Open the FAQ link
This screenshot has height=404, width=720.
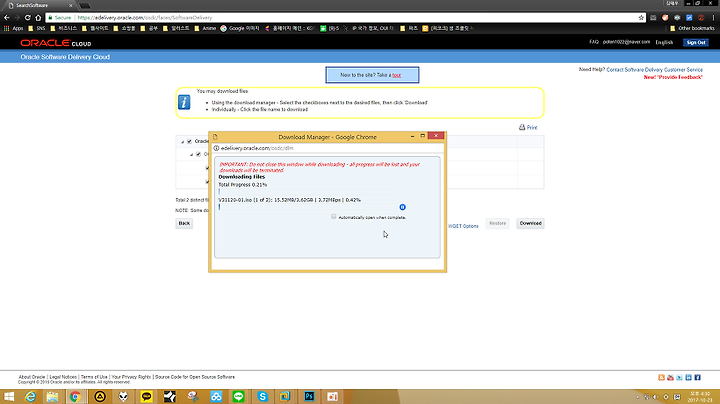click(594, 42)
